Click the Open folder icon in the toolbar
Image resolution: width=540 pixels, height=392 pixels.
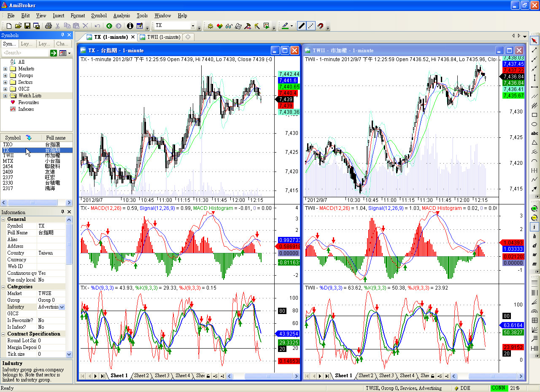19,26
